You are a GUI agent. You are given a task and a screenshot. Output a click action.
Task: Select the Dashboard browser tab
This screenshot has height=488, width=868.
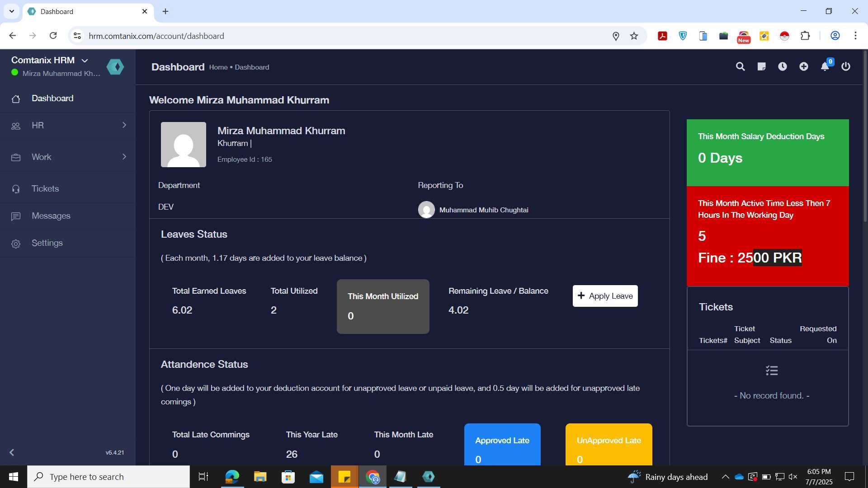tap(88, 12)
